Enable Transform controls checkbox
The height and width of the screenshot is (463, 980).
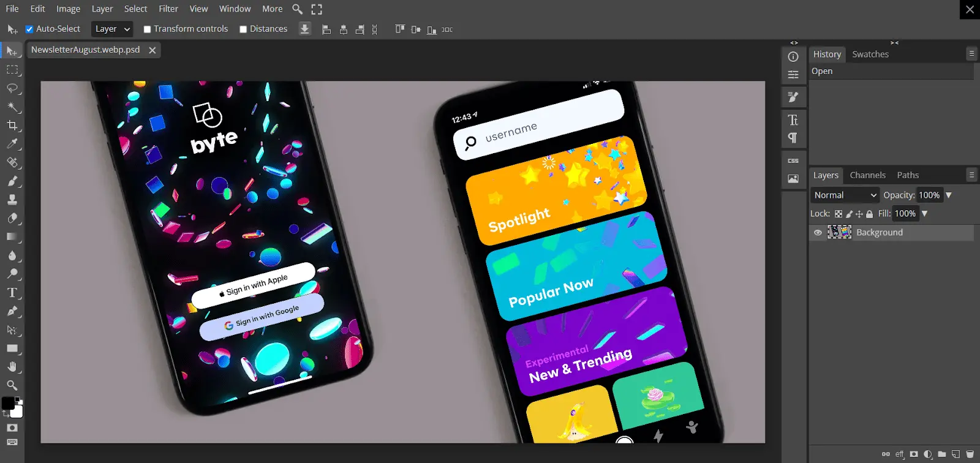click(147, 29)
